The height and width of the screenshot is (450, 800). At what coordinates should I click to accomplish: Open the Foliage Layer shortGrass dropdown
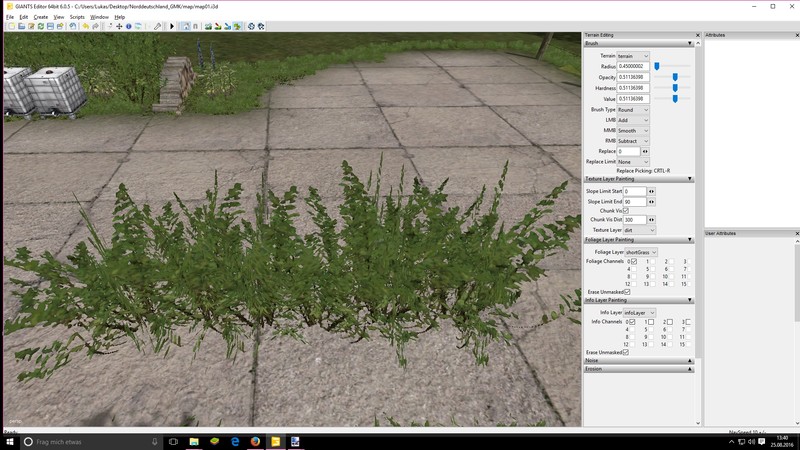(x=641, y=252)
